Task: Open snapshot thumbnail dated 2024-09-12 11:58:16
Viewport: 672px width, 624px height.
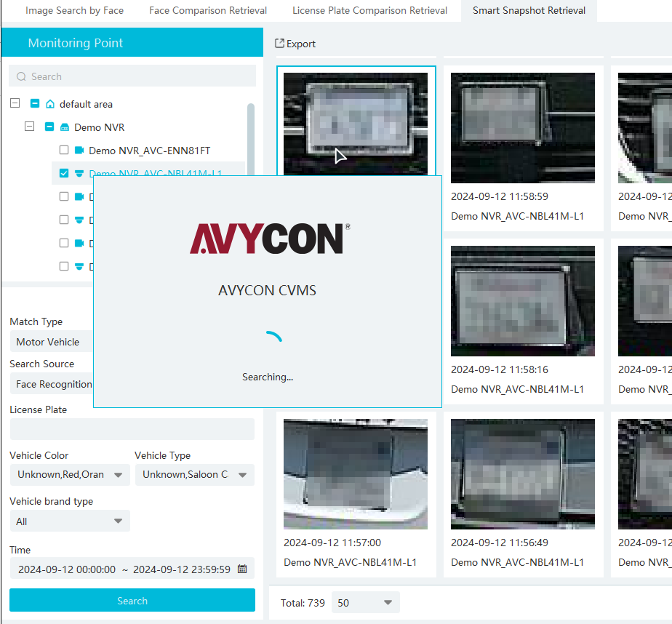Action: (523, 301)
